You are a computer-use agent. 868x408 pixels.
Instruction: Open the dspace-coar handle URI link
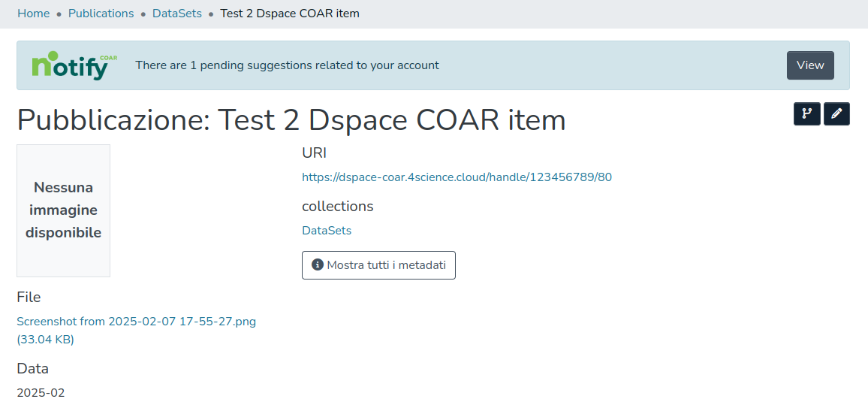(457, 177)
